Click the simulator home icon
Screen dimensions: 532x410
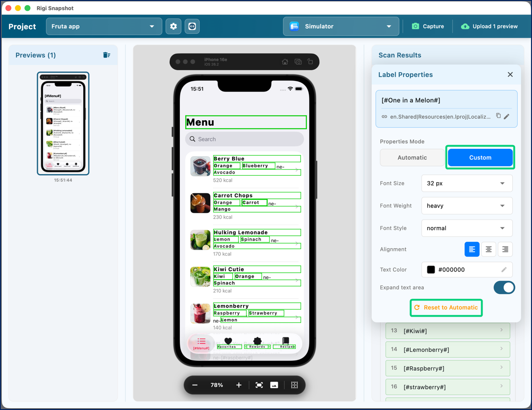click(x=285, y=62)
